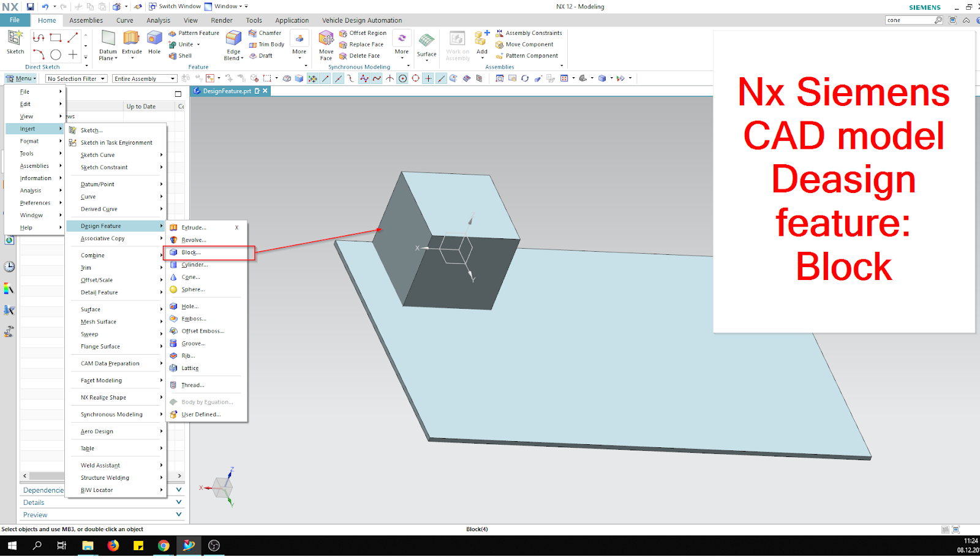Open Insert in the main Menu list

tap(35, 129)
